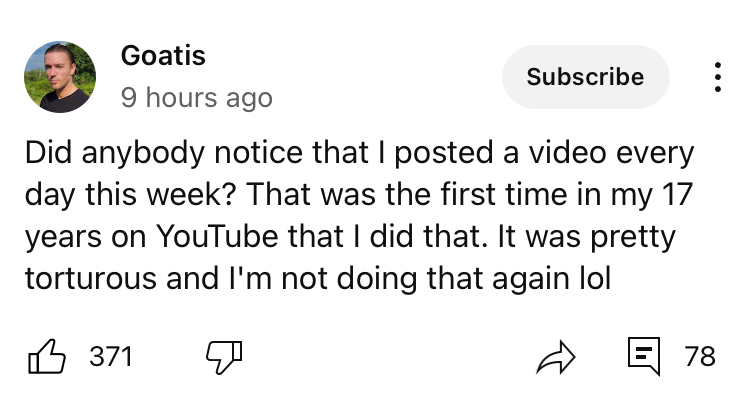Click the word "YouTube" in the post
This screenshot has height=414, width=750.
coord(210,239)
